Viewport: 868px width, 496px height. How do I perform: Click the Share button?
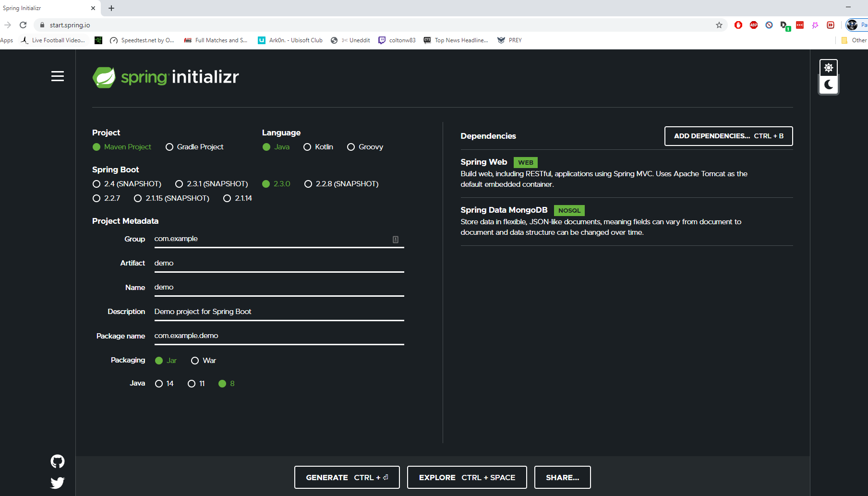pos(562,477)
